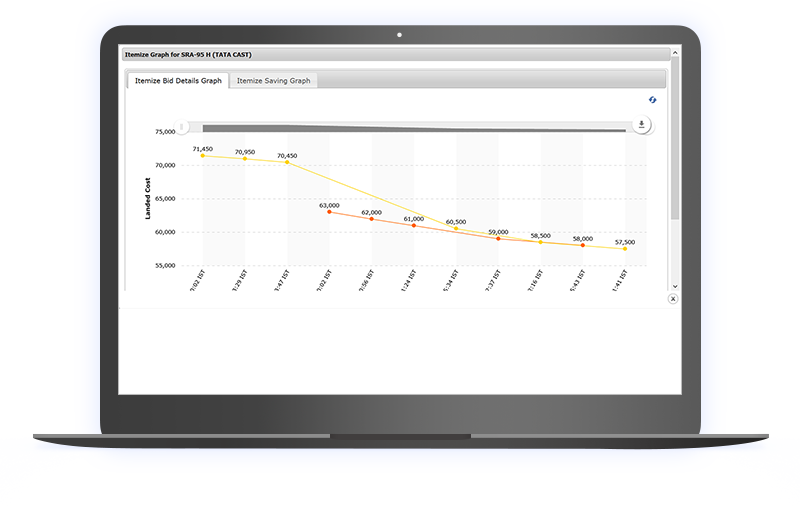Select the 71,450 data point
The height and width of the screenshot is (506, 800).
(x=203, y=156)
